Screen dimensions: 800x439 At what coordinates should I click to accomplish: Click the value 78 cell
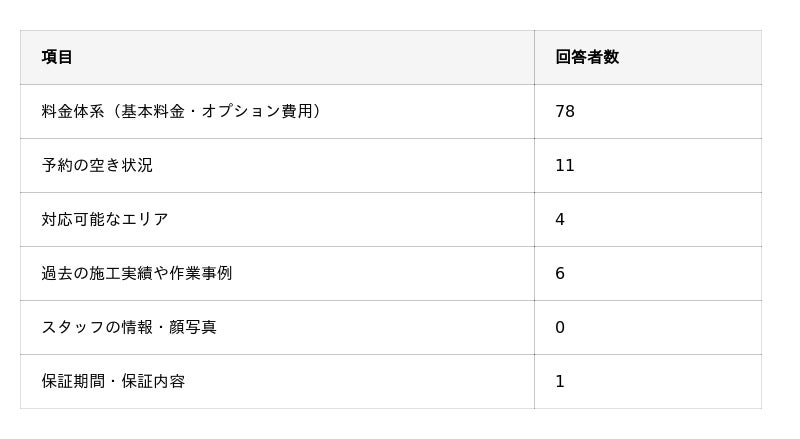coord(565,111)
